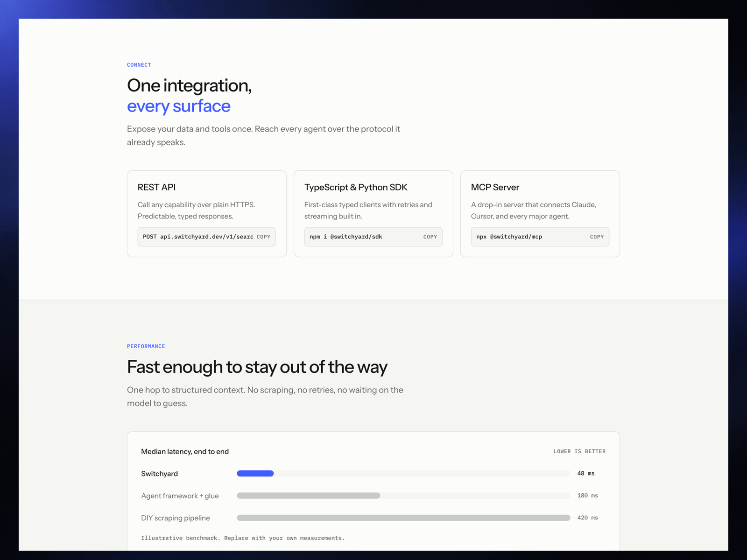Click "Call any capability over plain HTTPS" description
Viewport: 747px width, 560px height.
coord(196,210)
